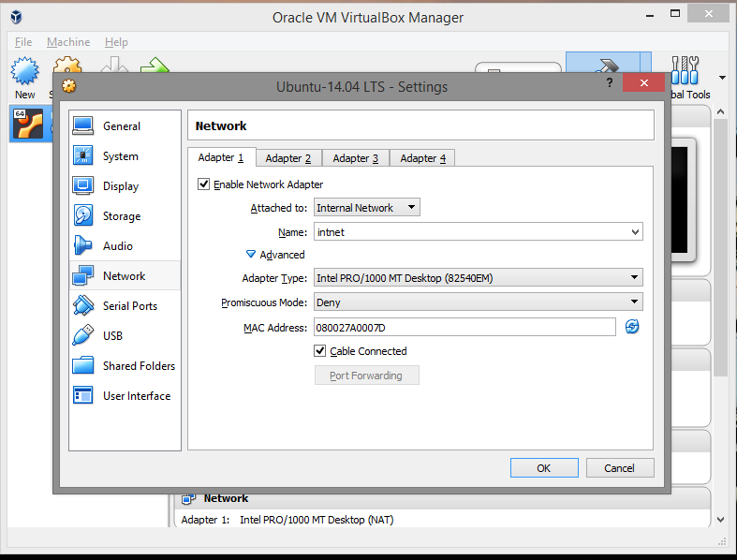Click scroll up arrow in details pane
Viewport: 737px width, 560px height.
[720, 111]
